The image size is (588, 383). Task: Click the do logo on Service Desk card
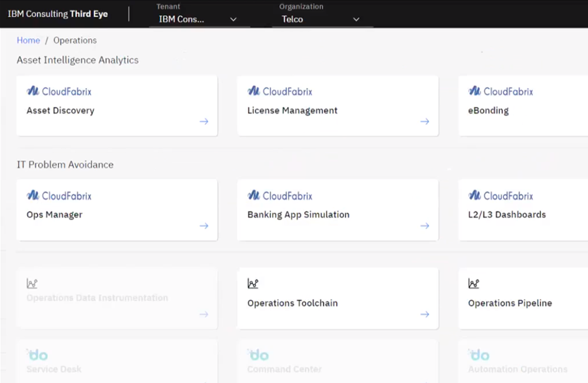click(37, 355)
